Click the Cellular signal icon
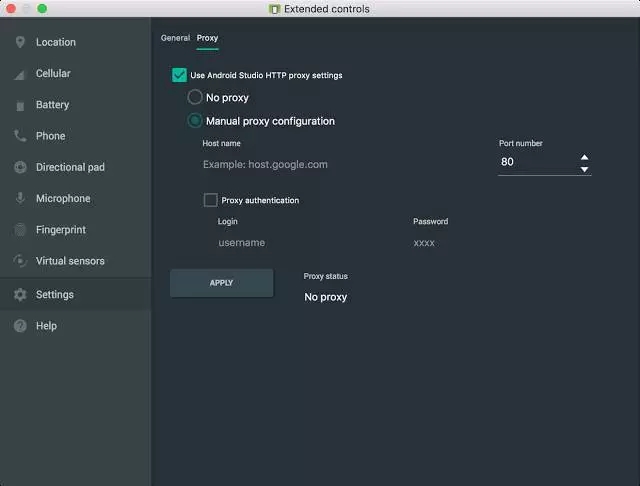The height and width of the screenshot is (486, 640). (20, 74)
